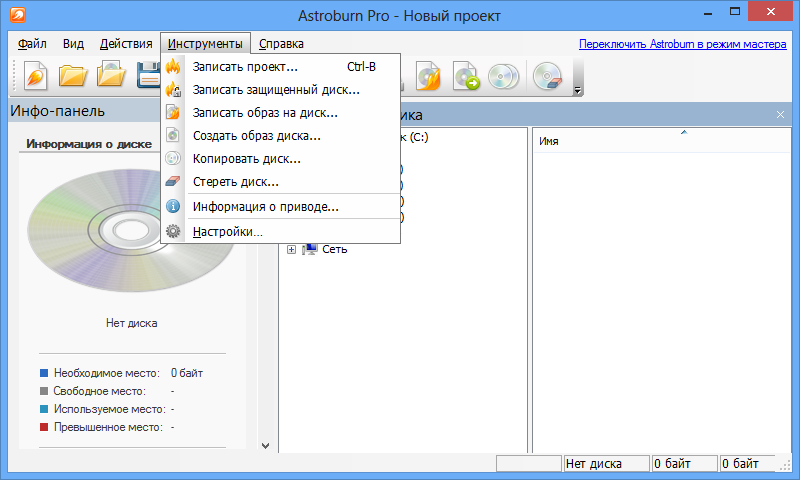
Task: Choose Копировать диск... from the menu
Action: [x=281, y=159]
